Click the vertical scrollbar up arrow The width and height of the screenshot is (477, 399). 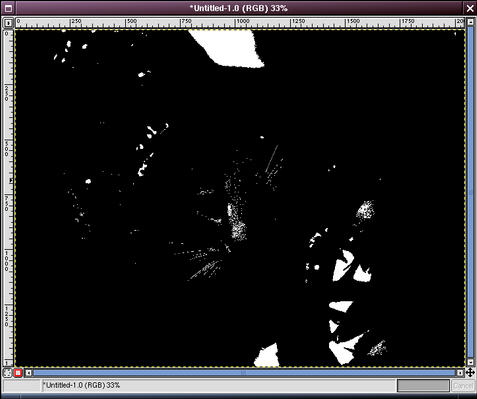pos(470,22)
